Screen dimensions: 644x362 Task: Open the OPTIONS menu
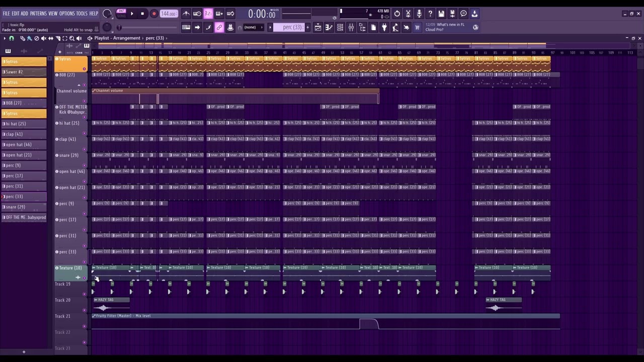[x=67, y=14]
